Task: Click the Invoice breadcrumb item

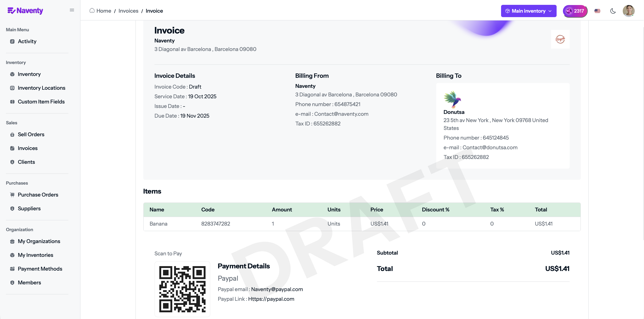Action: 154,11
